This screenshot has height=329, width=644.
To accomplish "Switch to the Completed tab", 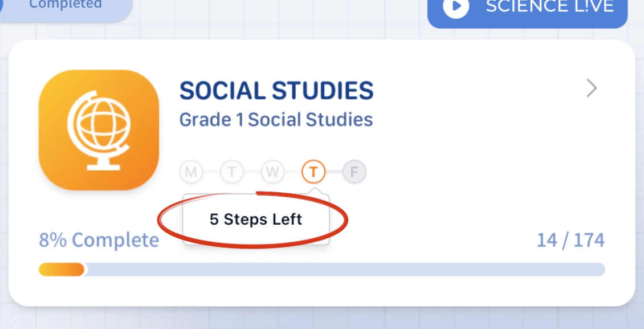I will [x=66, y=5].
